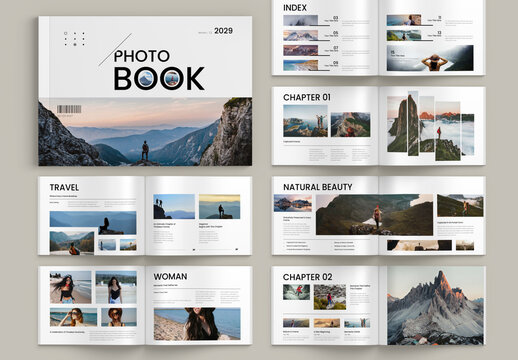
Task: Select Chapter 02 photo of hiker on rocky slope
Action: pyautogui.click(x=330, y=297)
